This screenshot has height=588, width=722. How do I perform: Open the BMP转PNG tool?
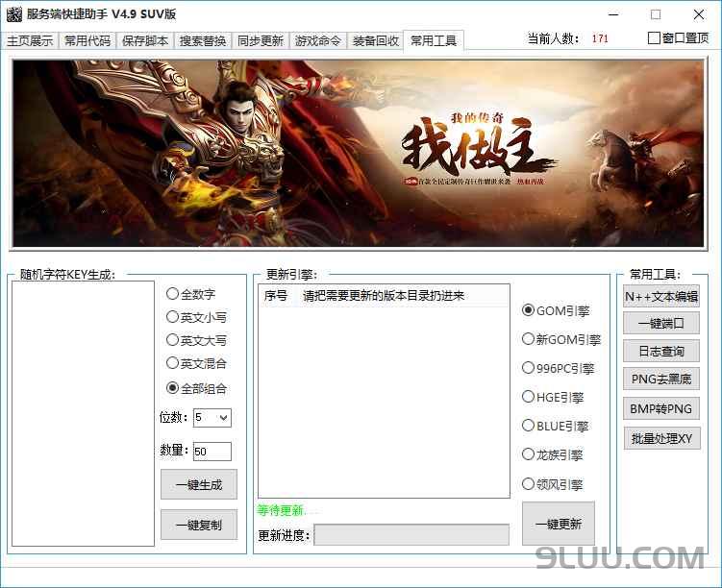(661, 408)
